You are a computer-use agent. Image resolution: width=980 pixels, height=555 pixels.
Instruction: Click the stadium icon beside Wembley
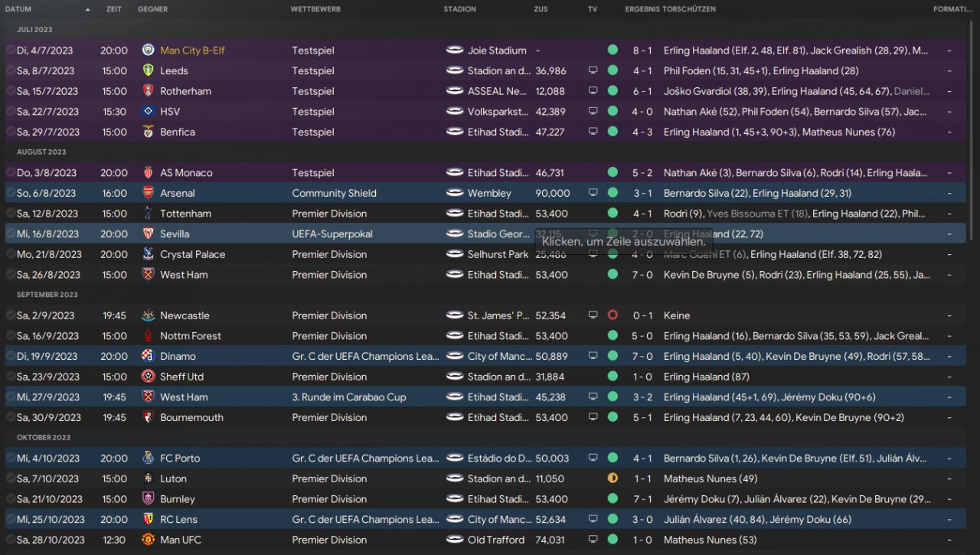(455, 193)
